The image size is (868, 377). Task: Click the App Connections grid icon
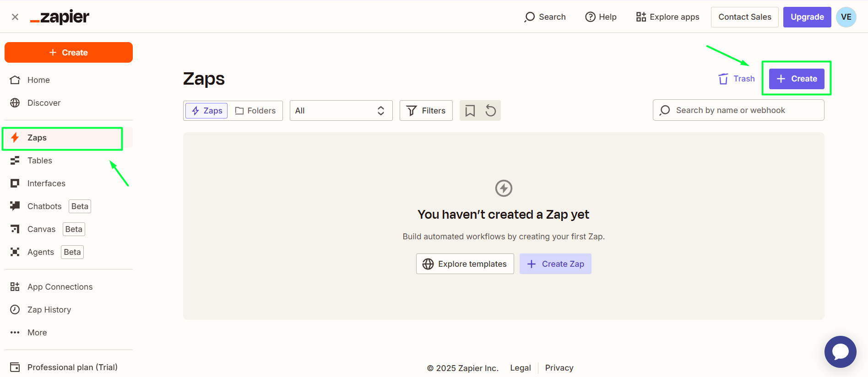point(15,287)
